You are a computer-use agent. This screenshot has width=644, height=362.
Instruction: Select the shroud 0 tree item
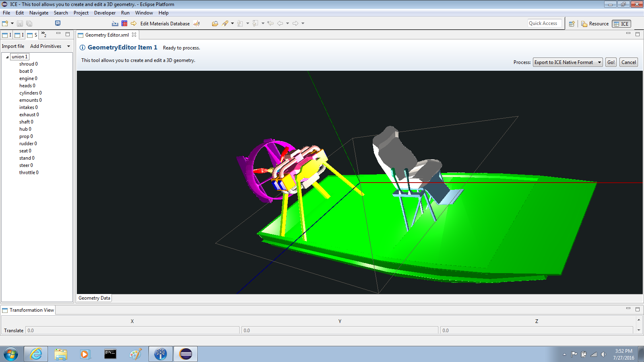(x=28, y=64)
